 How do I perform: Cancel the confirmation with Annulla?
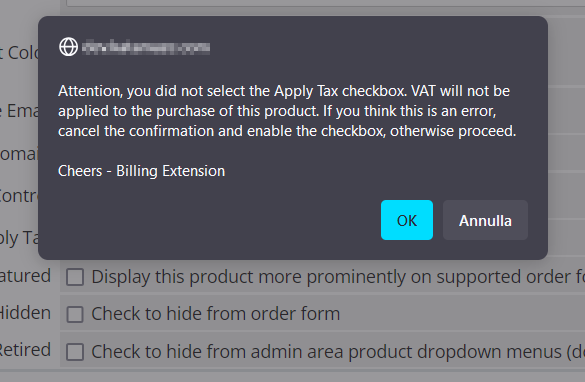tap(485, 220)
